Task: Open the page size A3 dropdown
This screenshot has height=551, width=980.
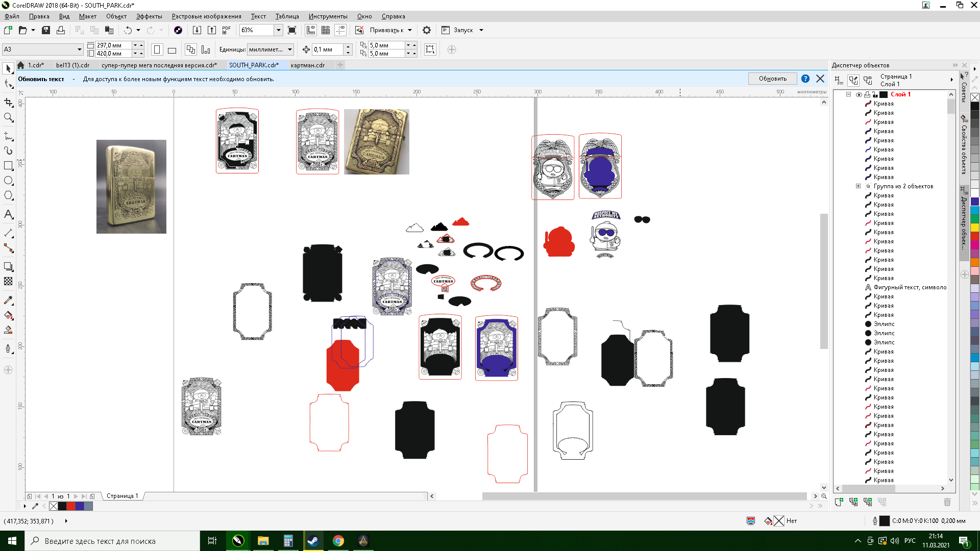Action: [80, 49]
